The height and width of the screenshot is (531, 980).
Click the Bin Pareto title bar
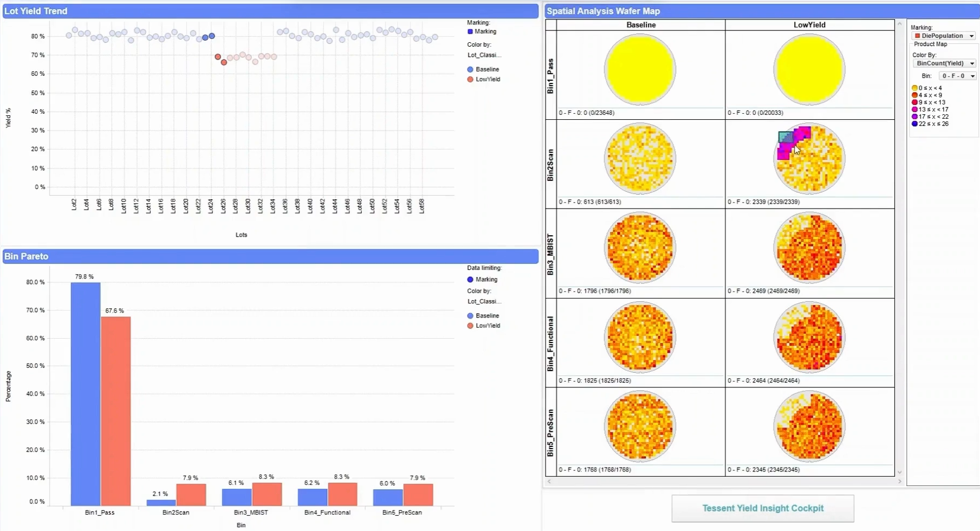(270, 256)
